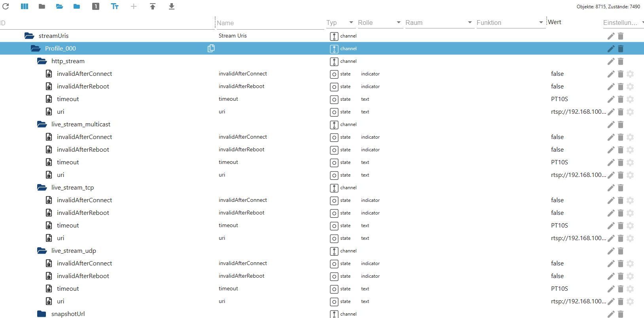Click the collapse-all-folders dark folder icon
644x318 pixels.
[x=42, y=6]
